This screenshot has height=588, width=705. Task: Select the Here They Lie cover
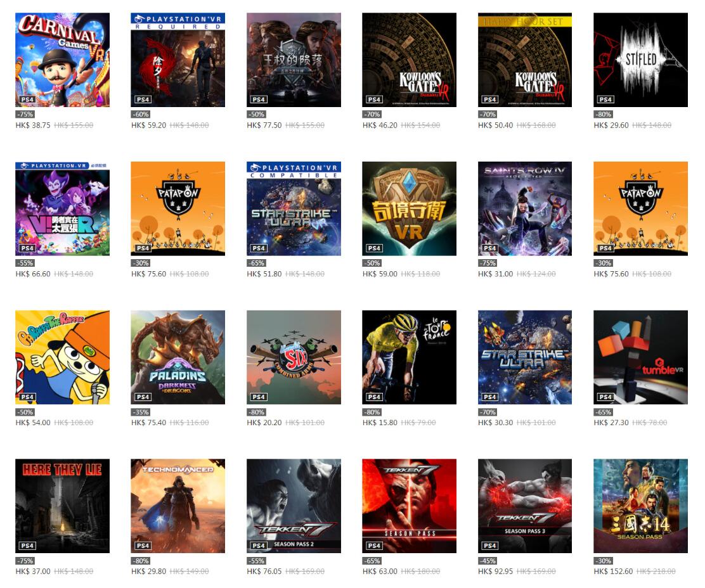(x=63, y=506)
